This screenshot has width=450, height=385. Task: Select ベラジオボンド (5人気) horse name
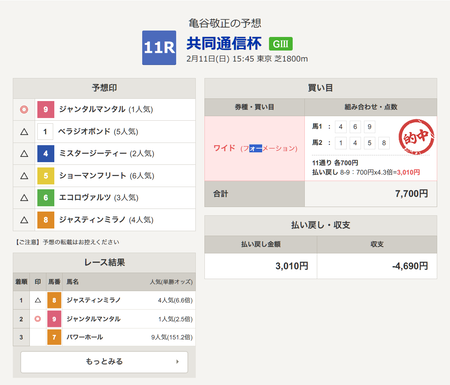[98, 131]
